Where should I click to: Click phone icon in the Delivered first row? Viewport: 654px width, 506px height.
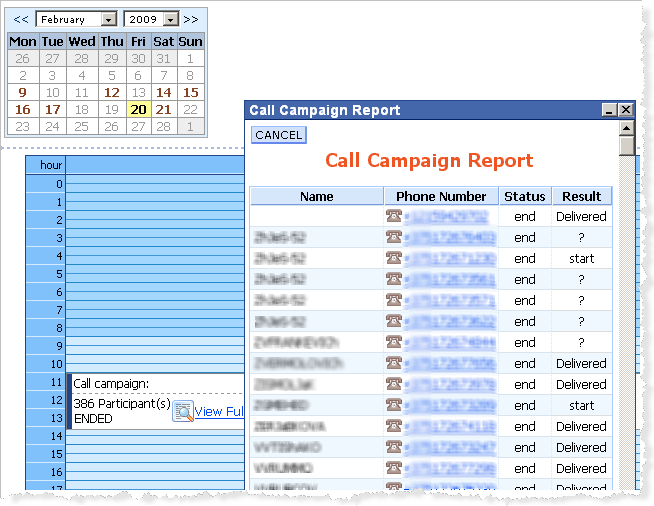[393, 216]
